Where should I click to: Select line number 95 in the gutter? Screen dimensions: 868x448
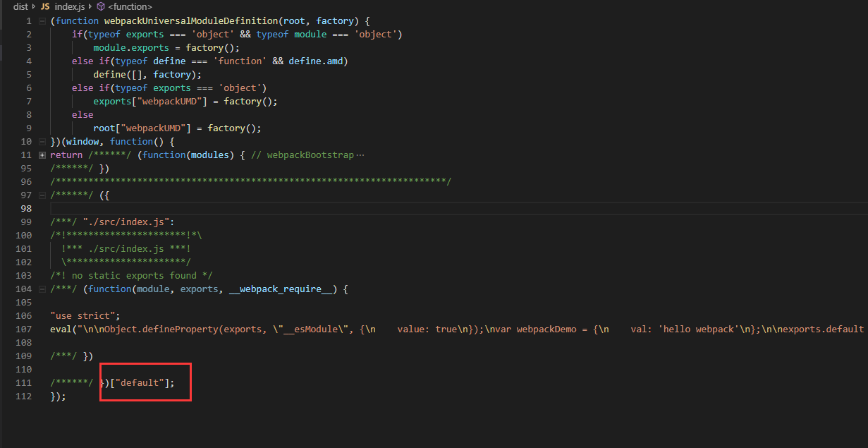click(26, 168)
